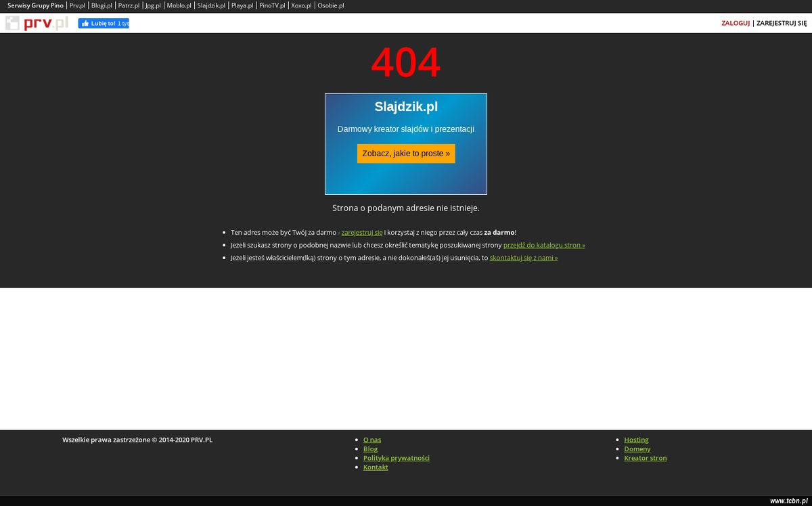Click the www.tcbn.pl link at bottom
Image resolution: width=812 pixels, height=506 pixels.
(788, 501)
